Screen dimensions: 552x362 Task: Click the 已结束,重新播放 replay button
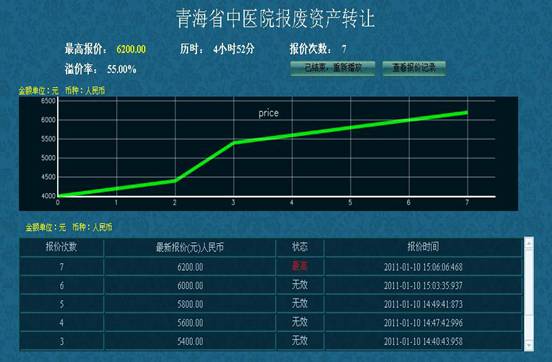(x=333, y=68)
